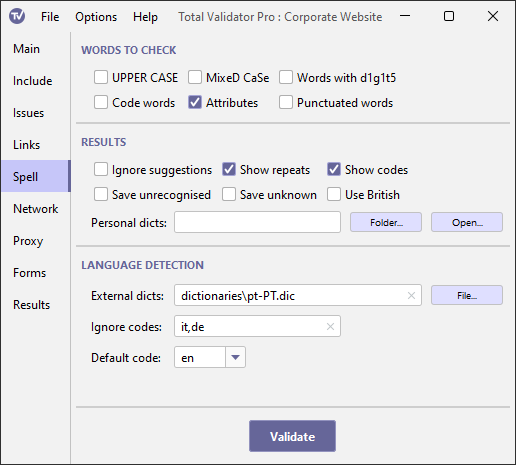Turn on Save unrecognised checkbox

[x=101, y=194]
